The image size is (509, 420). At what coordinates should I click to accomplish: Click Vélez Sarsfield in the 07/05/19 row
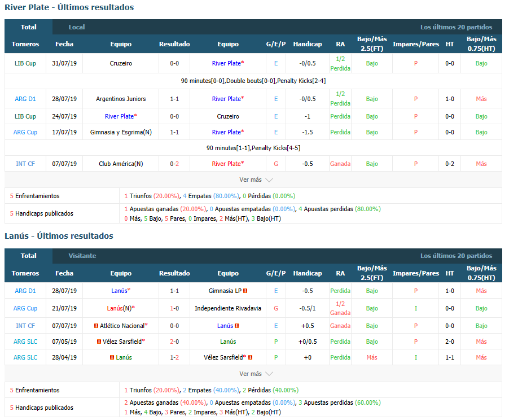122,342
